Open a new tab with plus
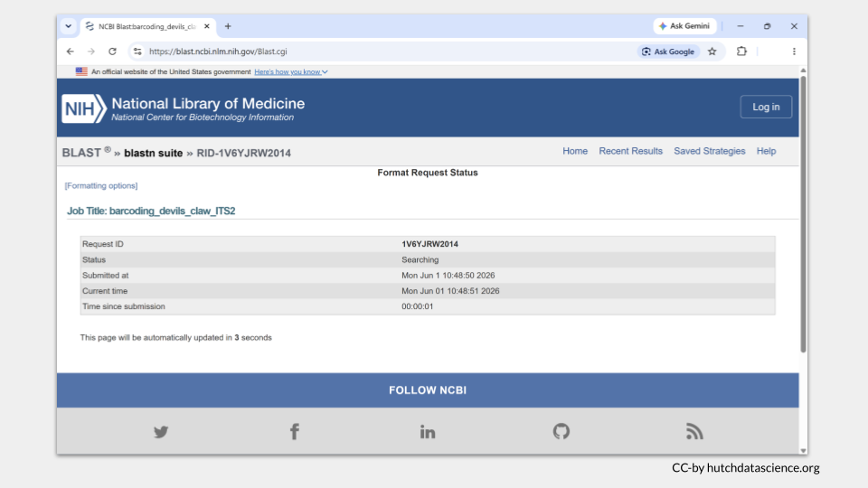 [228, 26]
